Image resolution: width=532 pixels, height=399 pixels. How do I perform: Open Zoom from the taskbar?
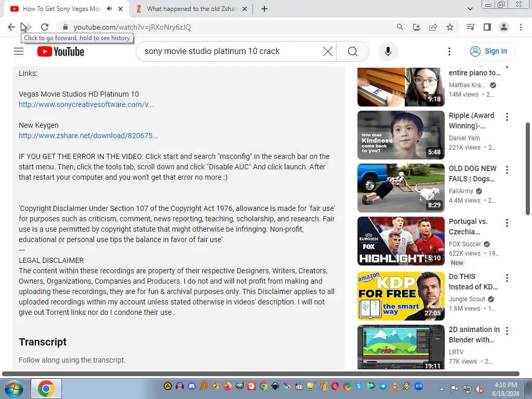pos(419,386)
